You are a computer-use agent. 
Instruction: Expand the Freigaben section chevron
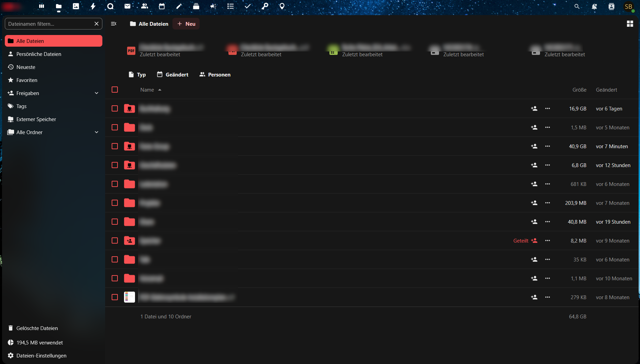point(97,93)
